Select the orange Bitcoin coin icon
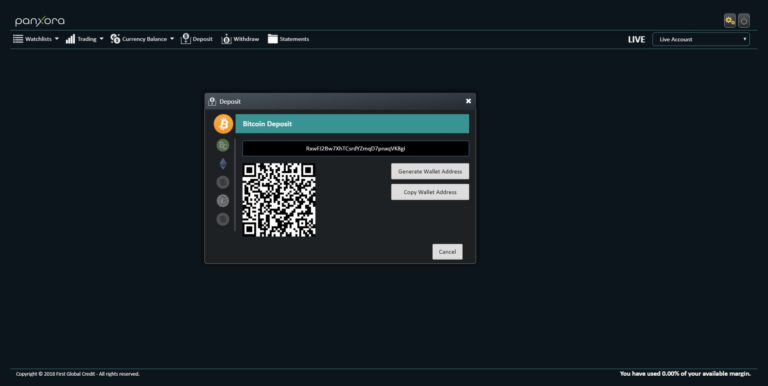Image resolution: width=768 pixels, height=386 pixels. [223, 124]
